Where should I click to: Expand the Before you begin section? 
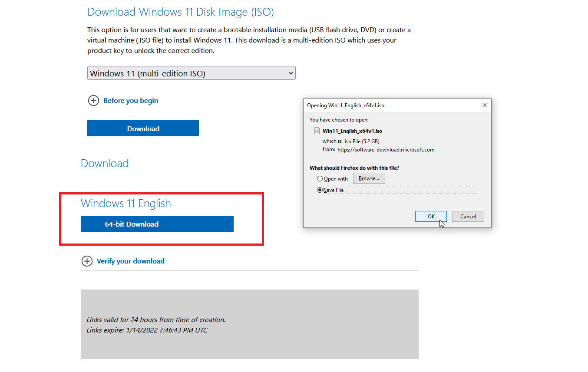(x=130, y=100)
